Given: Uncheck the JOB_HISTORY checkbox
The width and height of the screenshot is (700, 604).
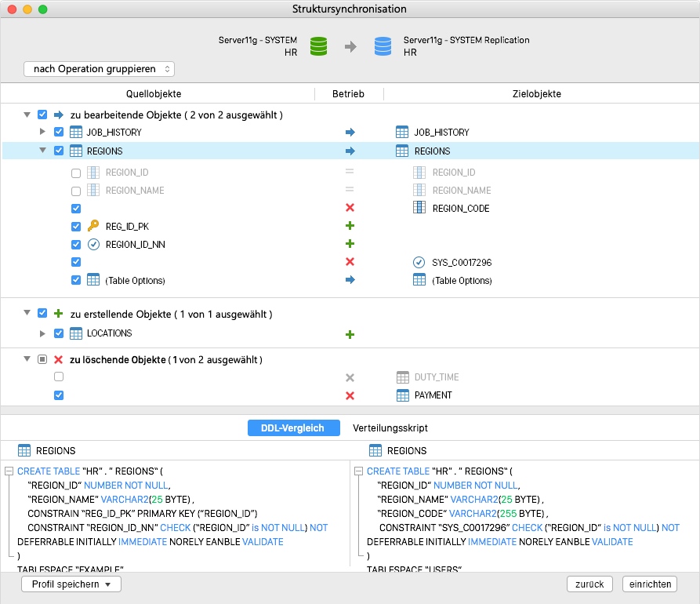Looking at the screenshot, I should pyautogui.click(x=59, y=132).
